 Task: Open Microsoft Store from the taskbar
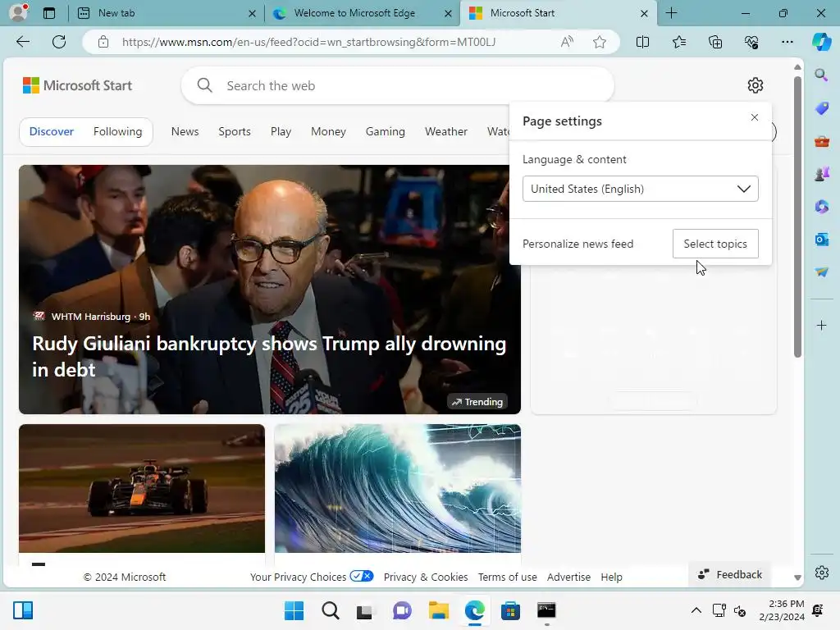point(510,610)
